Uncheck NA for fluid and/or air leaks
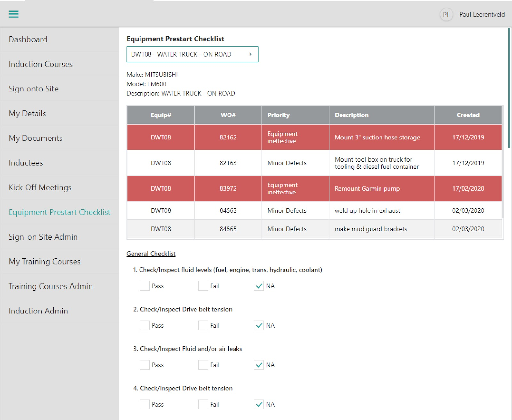This screenshot has width=512, height=420. [259, 365]
